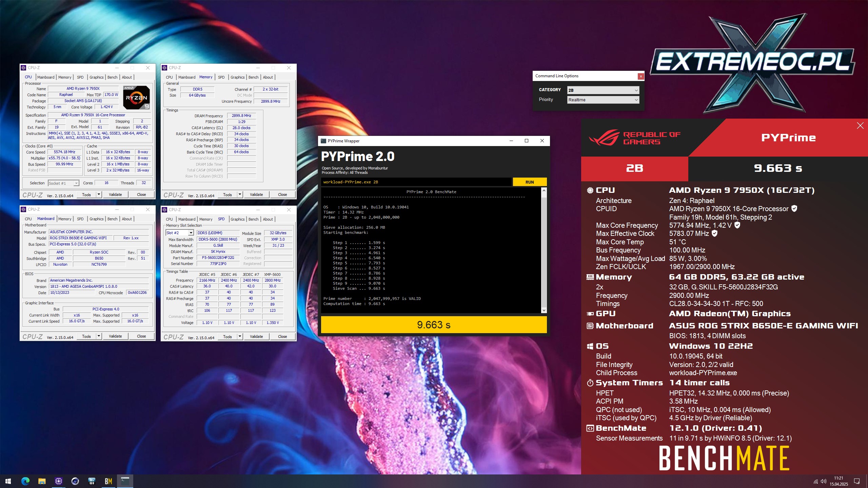Click Max Core Frequency verified shield
This screenshot has height=488, width=868.
(737, 225)
